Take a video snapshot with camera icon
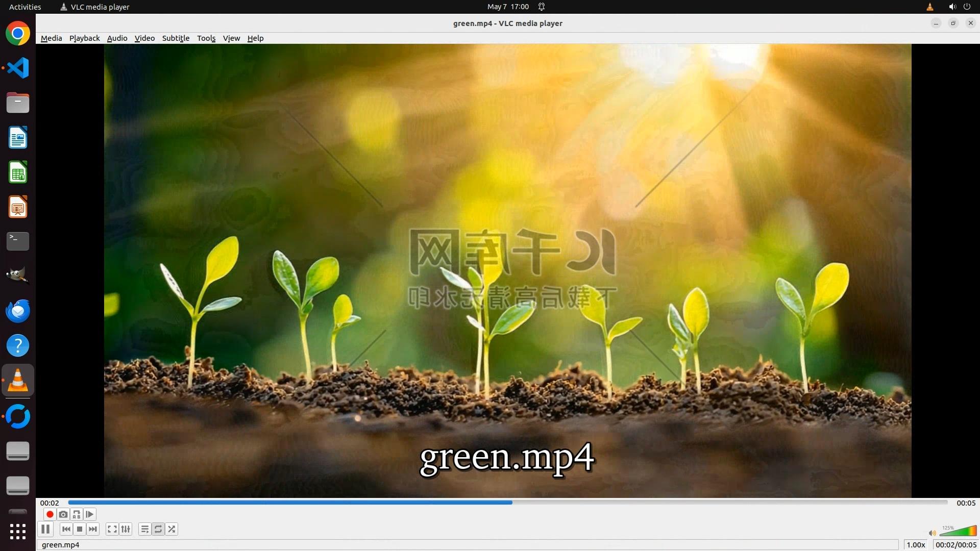Screen dimensions: 980x551 pyautogui.click(x=63, y=514)
